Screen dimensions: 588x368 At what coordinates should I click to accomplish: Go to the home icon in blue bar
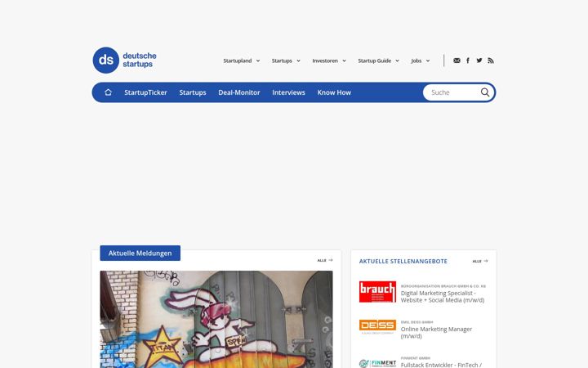tap(108, 92)
